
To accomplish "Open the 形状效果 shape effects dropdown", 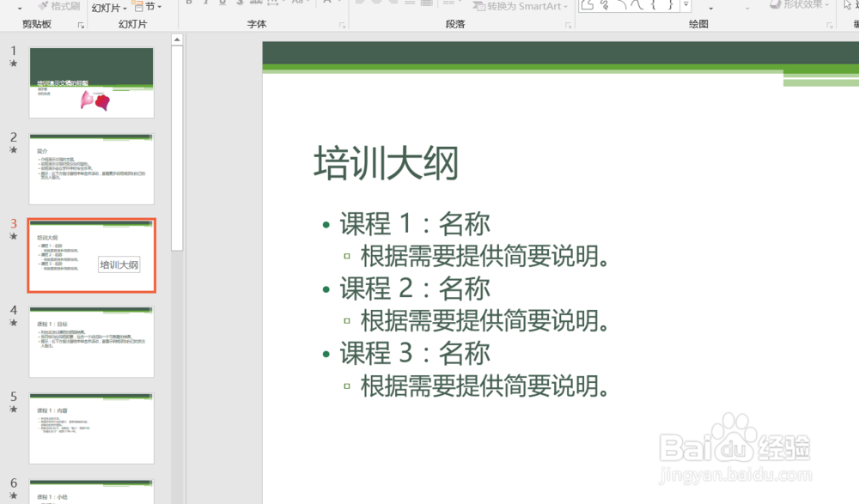I will [x=799, y=5].
